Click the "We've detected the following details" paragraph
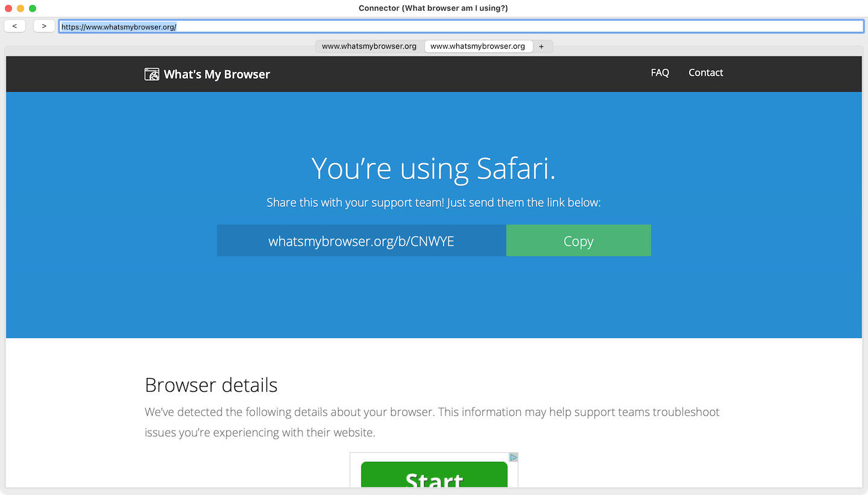This screenshot has height=495, width=868. pyautogui.click(x=432, y=422)
